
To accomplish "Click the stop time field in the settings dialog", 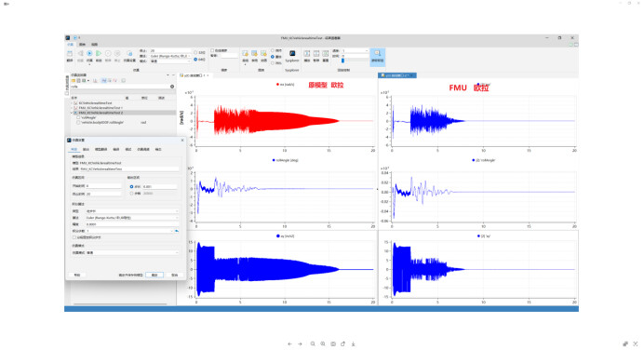I will (103, 194).
